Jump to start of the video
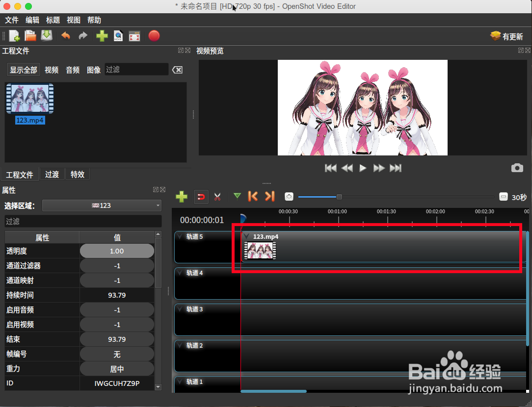The image size is (532, 407). pyautogui.click(x=330, y=168)
